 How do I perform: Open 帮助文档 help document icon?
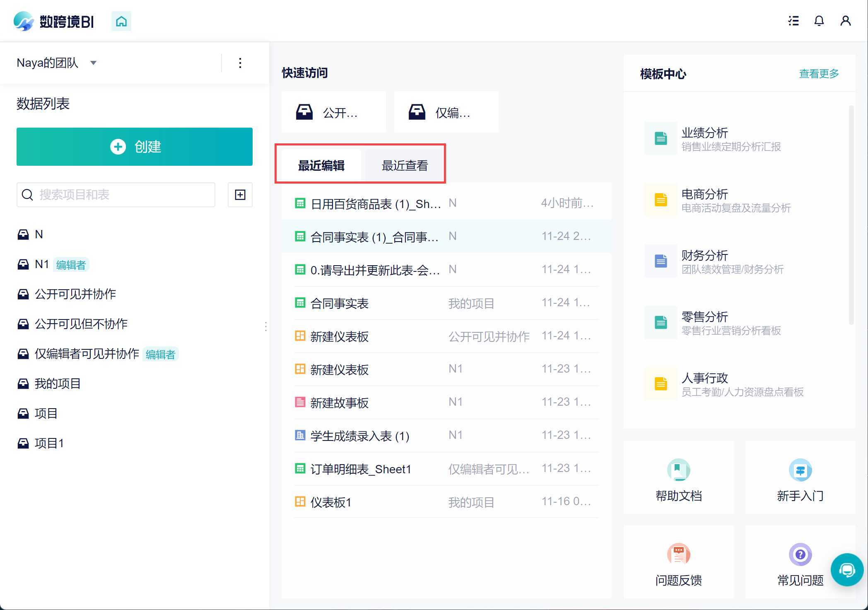678,471
